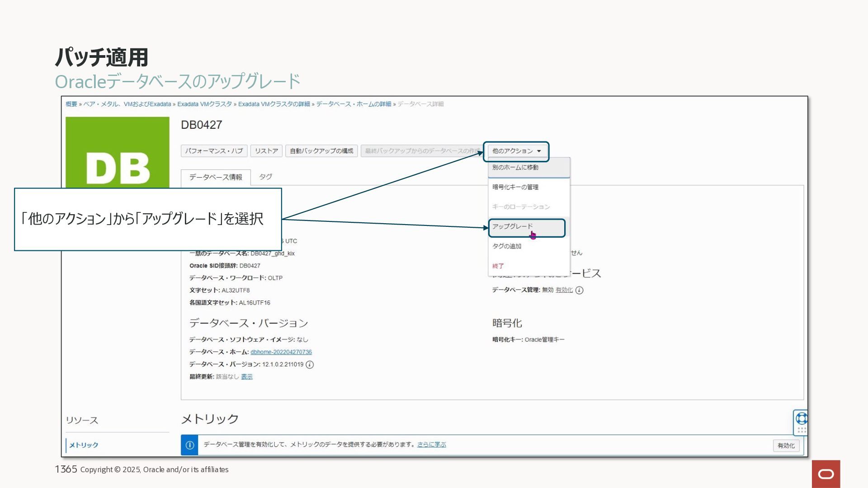The width and height of the screenshot is (868, 488).
Task: Choose タグの追加 in dropdown
Action: coord(507,246)
